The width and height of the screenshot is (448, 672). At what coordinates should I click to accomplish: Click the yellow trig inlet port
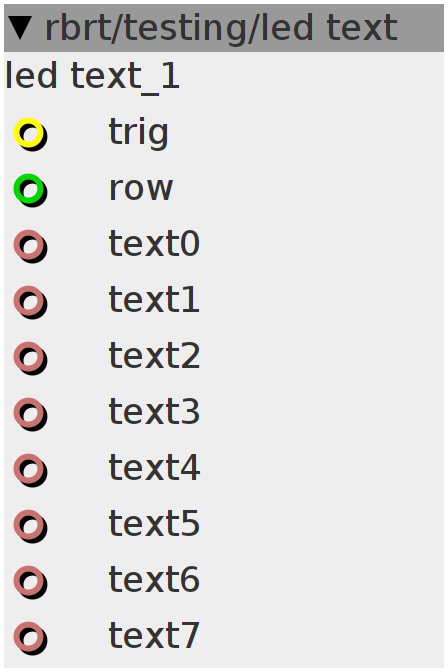click(x=30, y=133)
